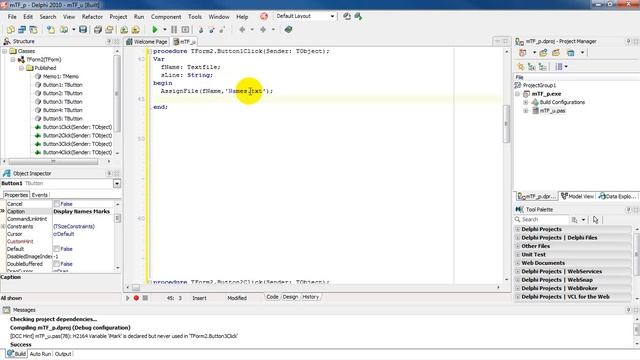Click the Cursor value crDefault
Viewport: 640px width, 360px height.
(x=64, y=234)
